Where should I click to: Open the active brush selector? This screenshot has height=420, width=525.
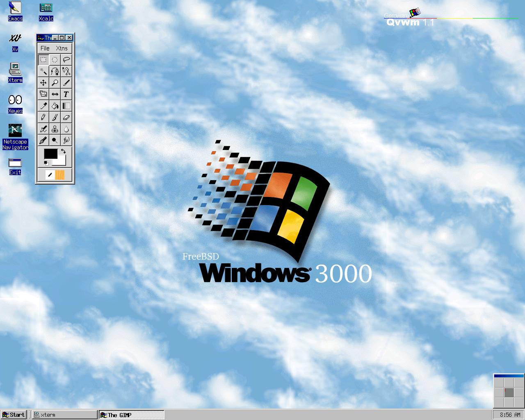[x=50, y=175]
